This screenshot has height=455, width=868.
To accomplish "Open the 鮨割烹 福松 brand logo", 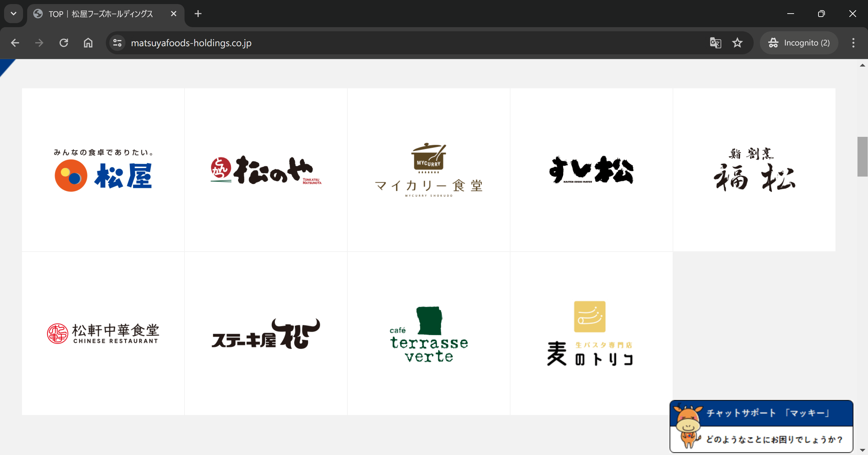I will click(754, 170).
